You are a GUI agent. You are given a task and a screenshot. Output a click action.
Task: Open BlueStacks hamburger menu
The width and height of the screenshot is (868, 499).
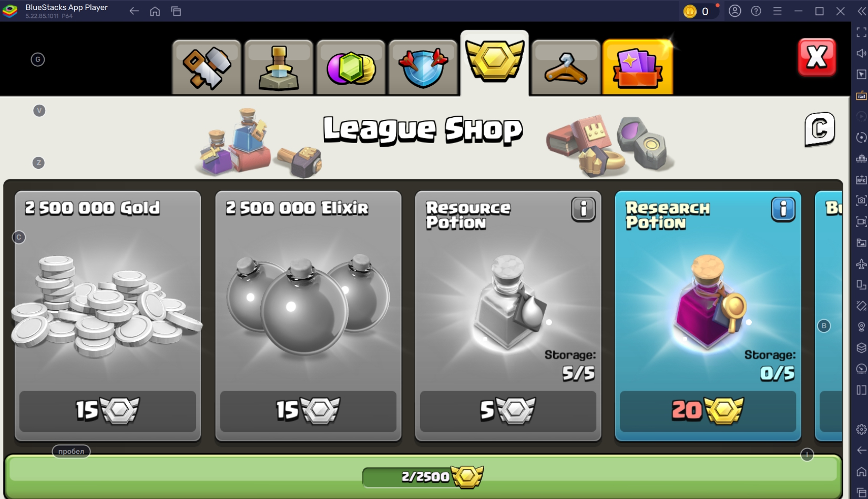(777, 11)
